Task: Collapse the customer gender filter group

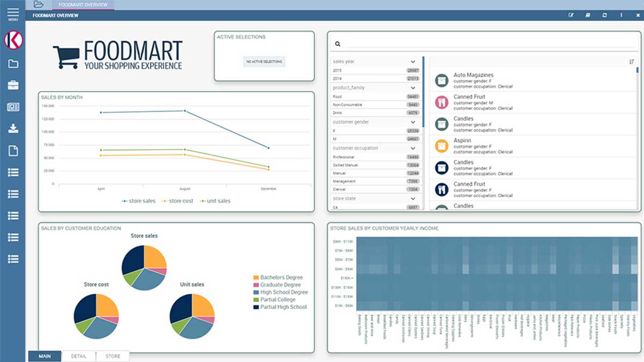Action: 413,122
